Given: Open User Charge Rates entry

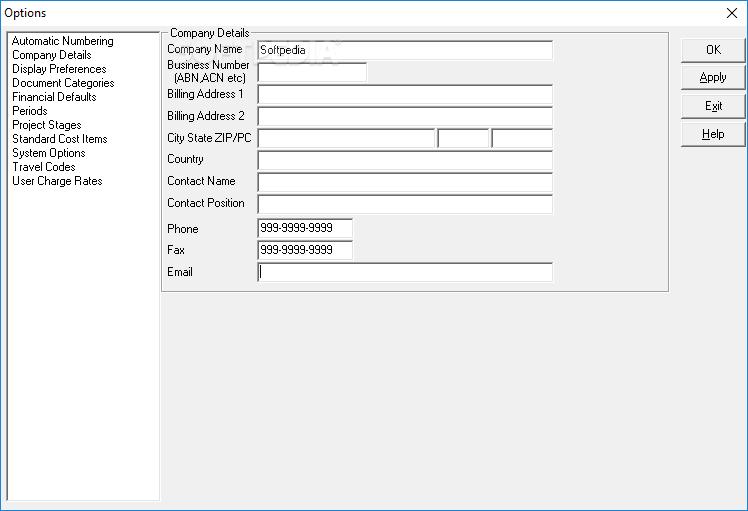Looking at the screenshot, I should pyautogui.click(x=57, y=181).
